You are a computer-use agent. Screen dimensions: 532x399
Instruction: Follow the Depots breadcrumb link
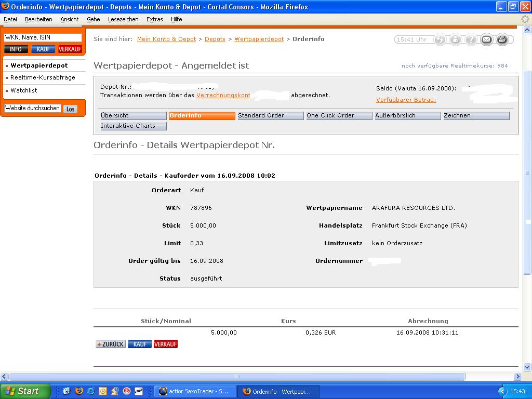(215, 39)
